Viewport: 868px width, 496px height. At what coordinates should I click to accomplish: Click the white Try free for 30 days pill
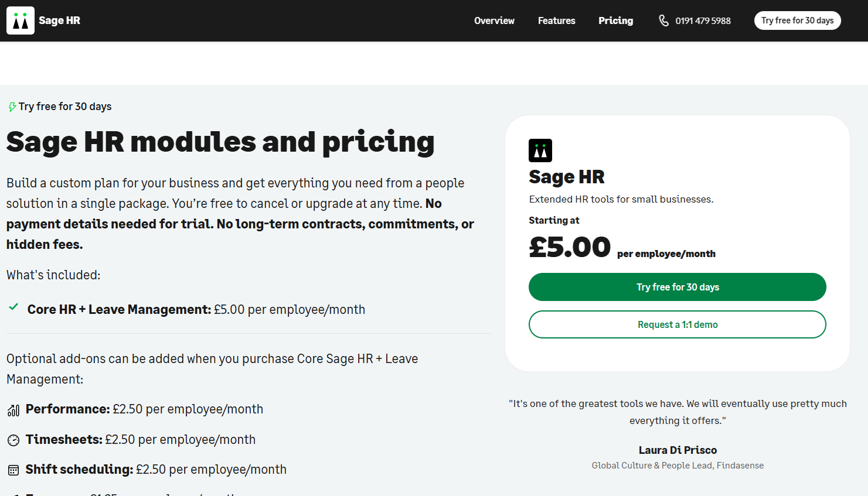pyautogui.click(x=797, y=20)
